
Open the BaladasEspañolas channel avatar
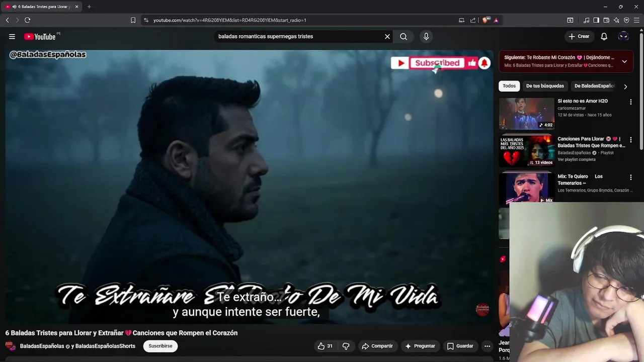[x=10, y=346]
